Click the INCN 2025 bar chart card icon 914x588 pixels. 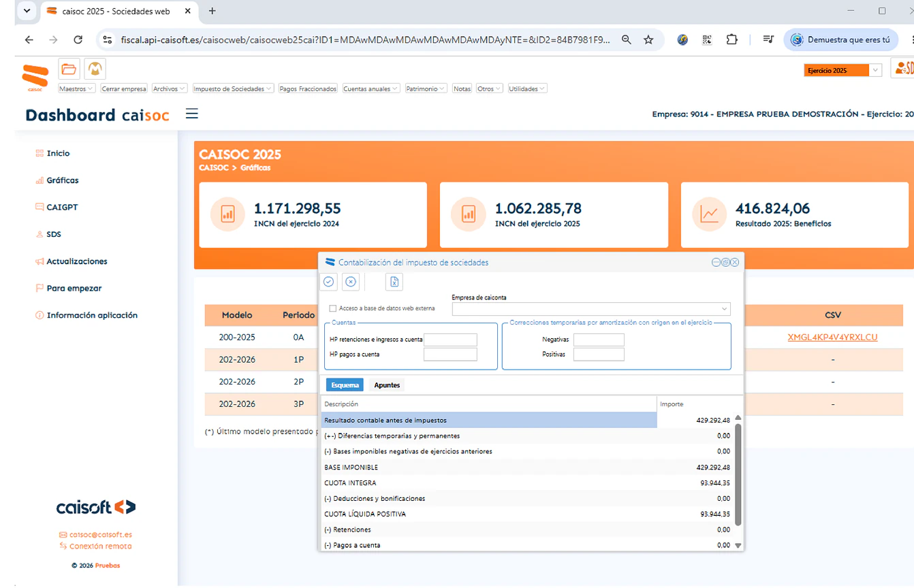[x=469, y=214]
